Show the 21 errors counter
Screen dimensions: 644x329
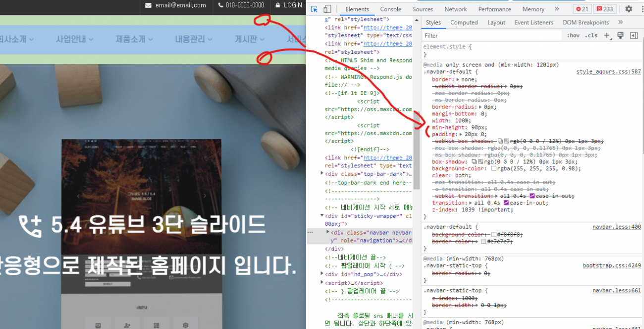tap(582, 9)
